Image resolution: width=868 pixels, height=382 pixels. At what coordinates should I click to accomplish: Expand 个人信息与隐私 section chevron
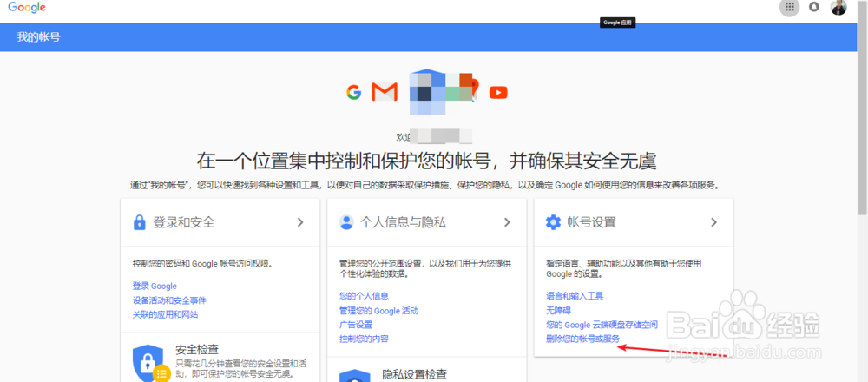click(x=507, y=222)
